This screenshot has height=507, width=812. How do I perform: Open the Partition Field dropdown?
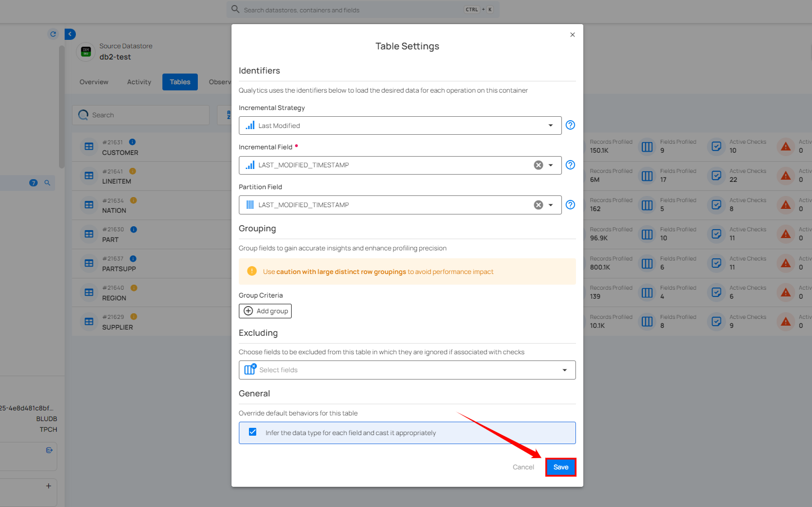[550, 204]
